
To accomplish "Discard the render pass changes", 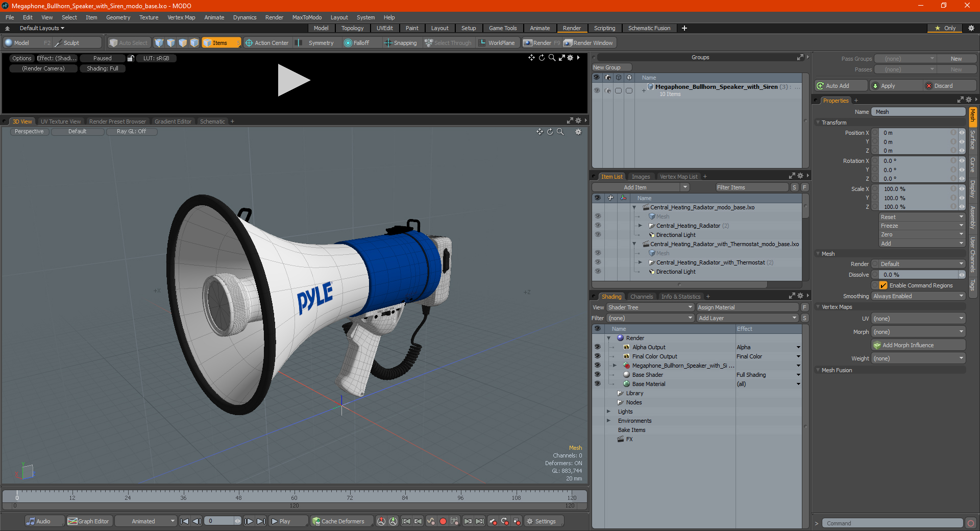I will click(950, 86).
